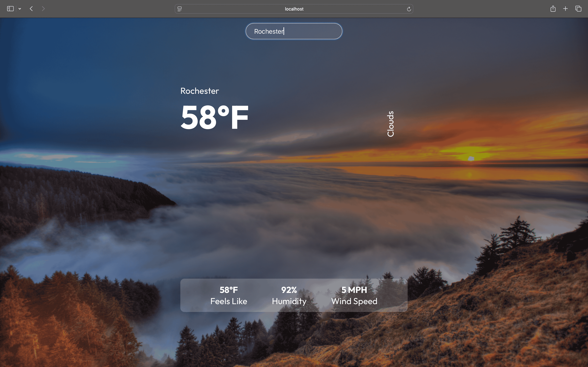
Task: Click the Feels Like statistic
Action: tap(229, 301)
